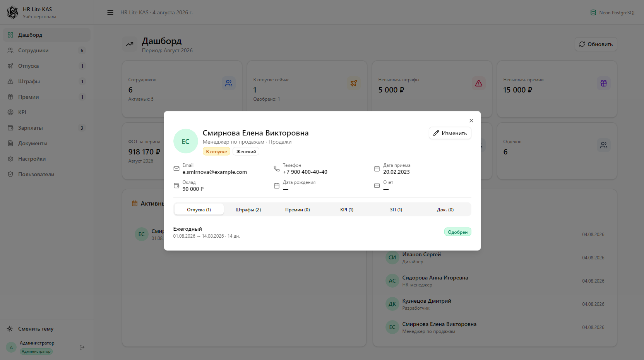Click the Neon PostgreSQL label
The width and height of the screenshot is (644, 360).
click(x=617, y=13)
